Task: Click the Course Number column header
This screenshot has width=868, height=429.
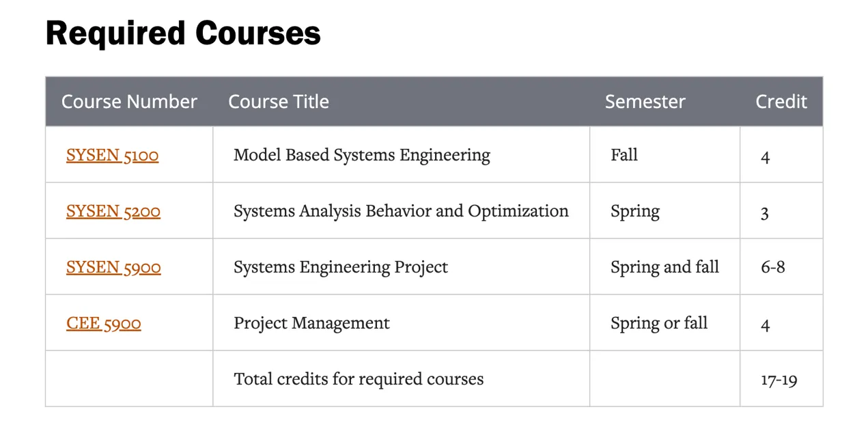Action: [129, 102]
